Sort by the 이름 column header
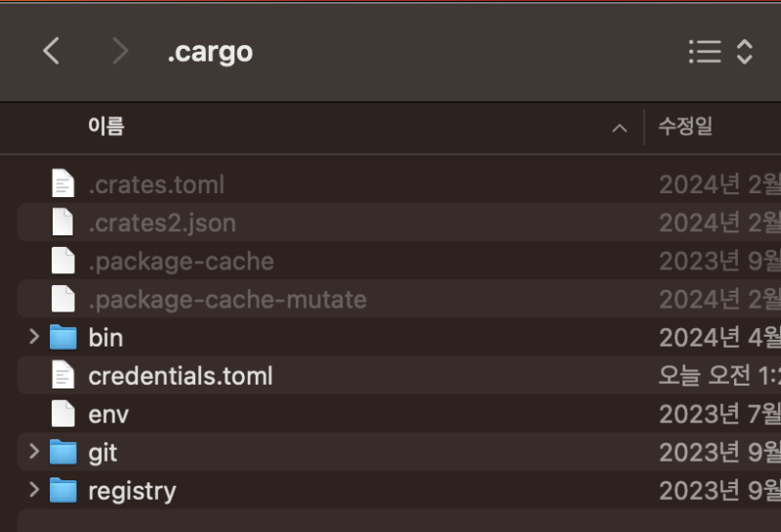Image resolution: width=781 pixels, height=532 pixels. click(106, 127)
